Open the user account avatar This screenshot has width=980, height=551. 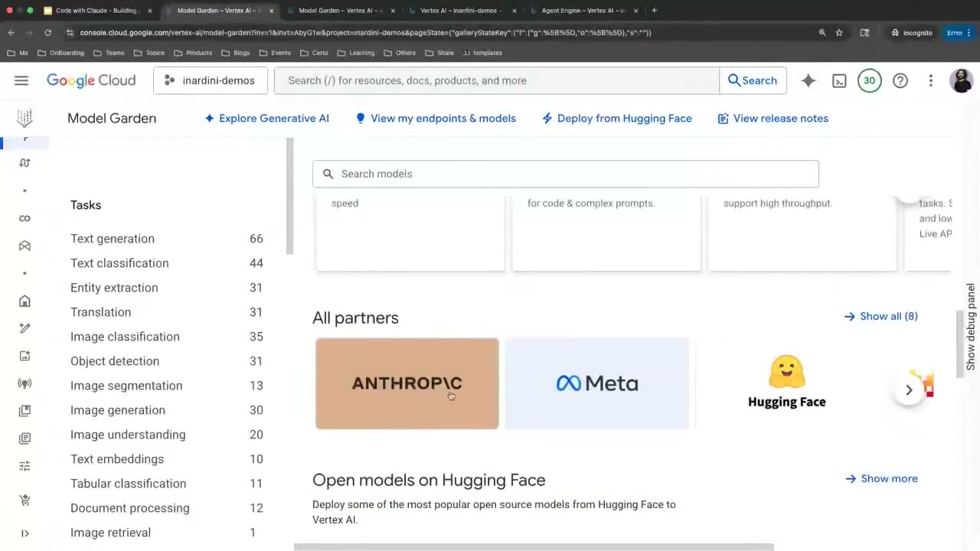tap(961, 80)
